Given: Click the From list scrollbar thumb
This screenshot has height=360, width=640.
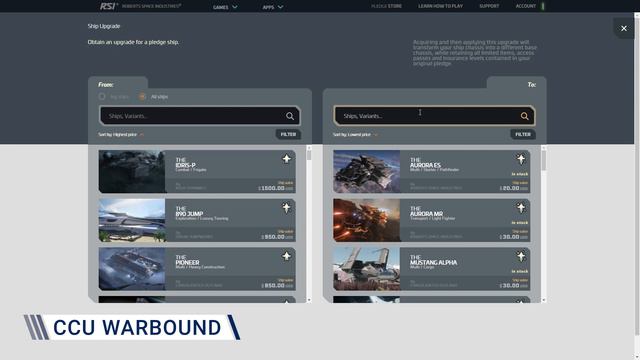Looking at the screenshot, I should 309,156.
